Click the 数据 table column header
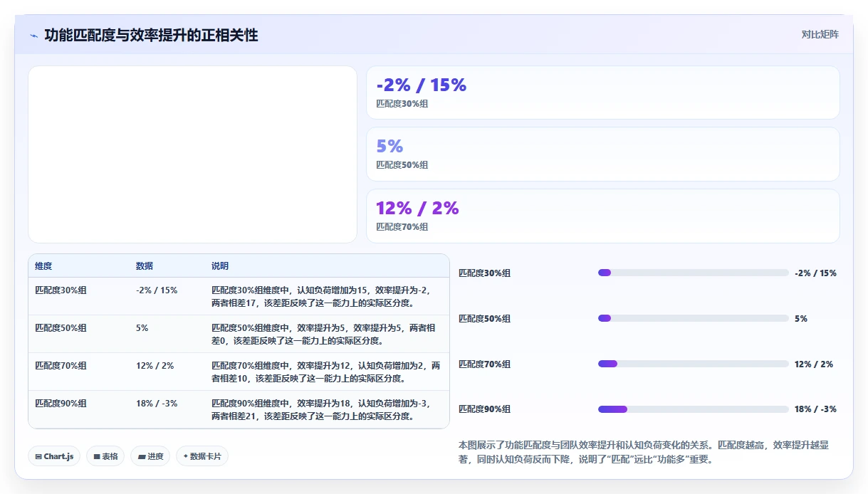Image resolution: width=868 pixels, height=494 pixels. (x=145, y=266)
